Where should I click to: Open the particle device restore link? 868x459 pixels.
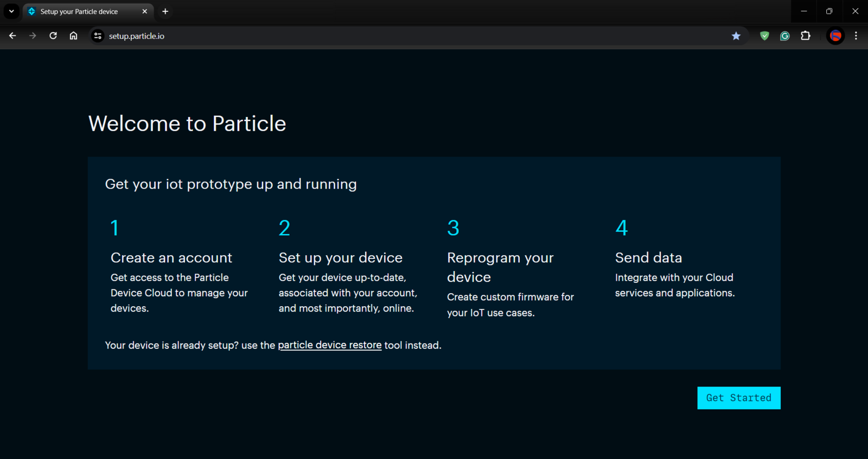coord(330,345)
